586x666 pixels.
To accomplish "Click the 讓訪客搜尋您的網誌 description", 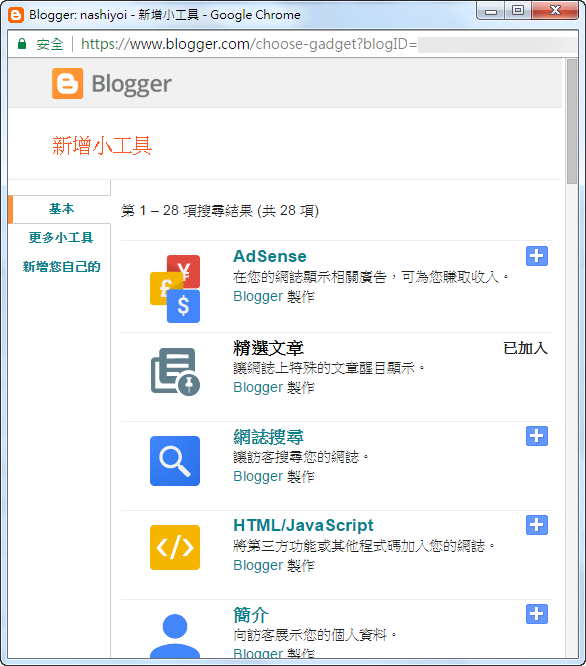I will tap(301, 457).
